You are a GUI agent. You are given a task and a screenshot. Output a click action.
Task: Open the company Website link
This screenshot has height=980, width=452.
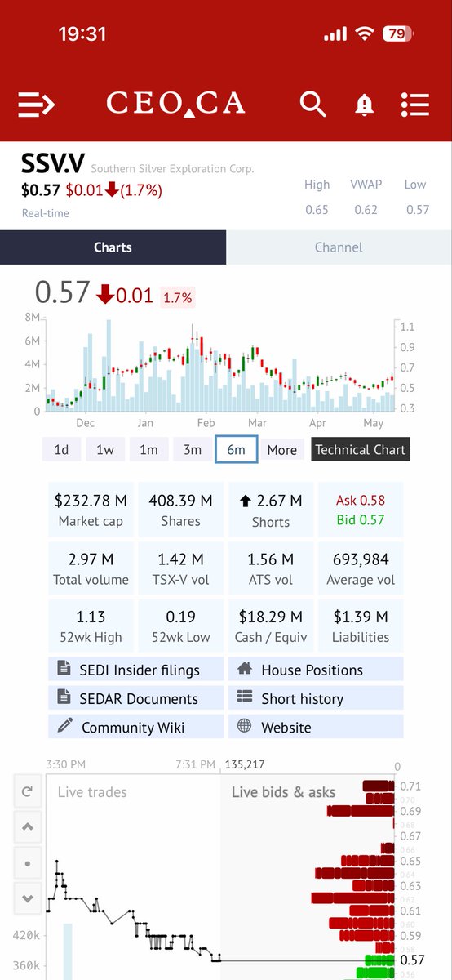pos(316,727)
